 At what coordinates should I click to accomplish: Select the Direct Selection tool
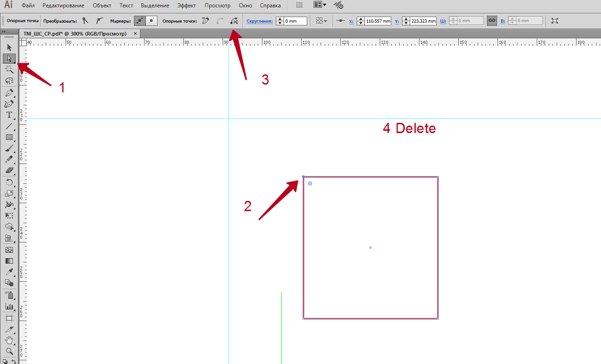[x=9, y=59]
